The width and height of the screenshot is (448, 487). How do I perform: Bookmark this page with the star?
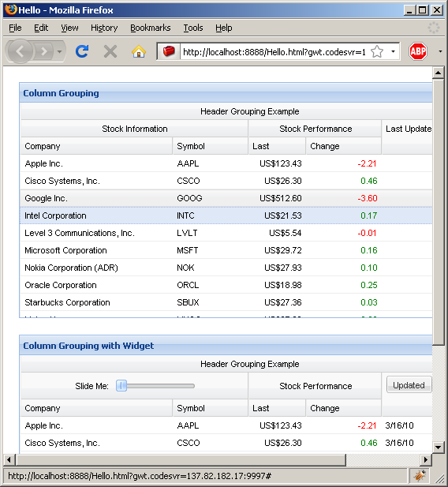377,51
